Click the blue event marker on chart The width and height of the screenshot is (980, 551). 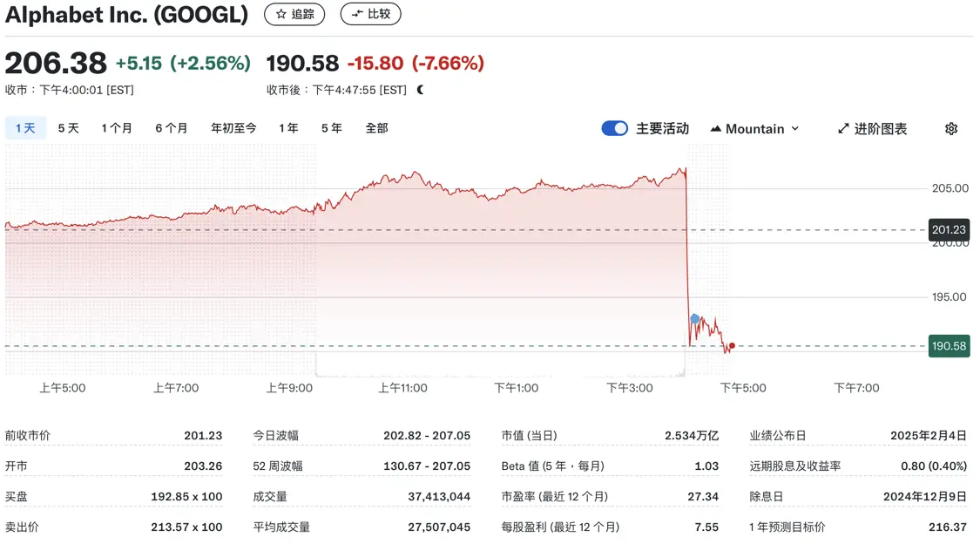pyautogui.click(x=694, y=318)
